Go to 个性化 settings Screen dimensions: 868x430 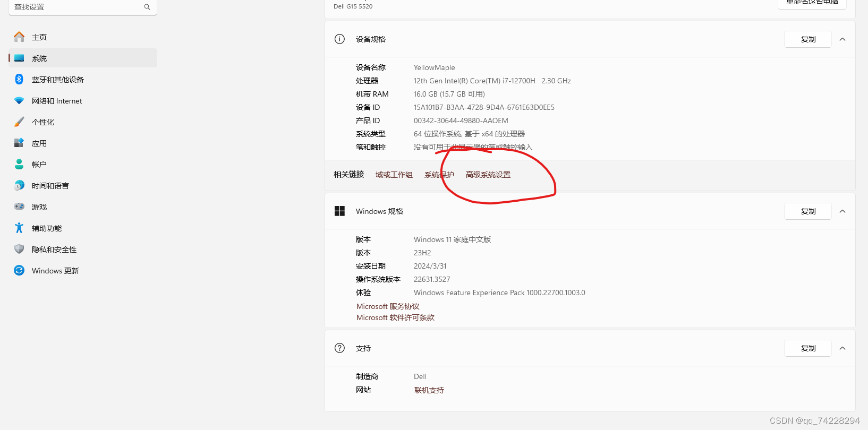83,122
